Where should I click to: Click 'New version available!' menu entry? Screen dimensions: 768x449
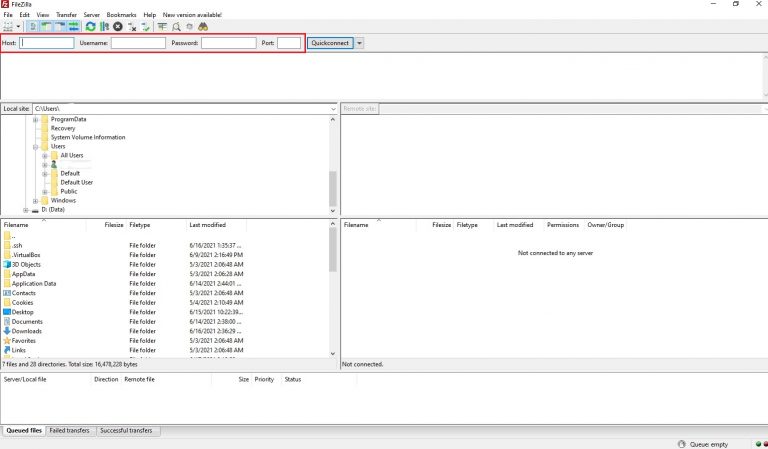click(192, 15)
